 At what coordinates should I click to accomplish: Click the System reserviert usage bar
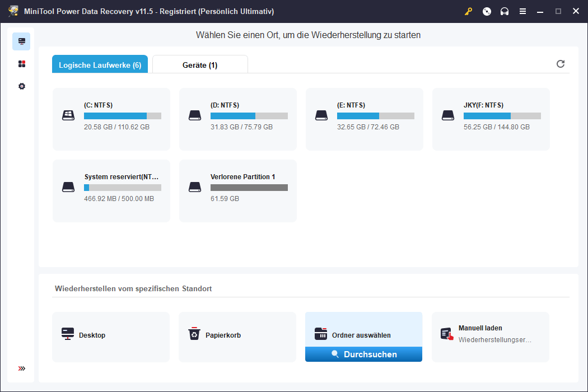point(123,188)
